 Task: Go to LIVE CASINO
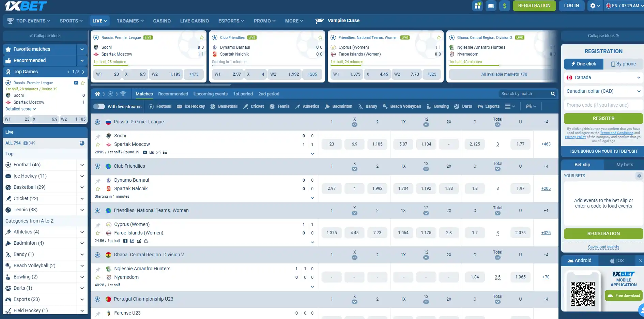click(x=195, y=21)
